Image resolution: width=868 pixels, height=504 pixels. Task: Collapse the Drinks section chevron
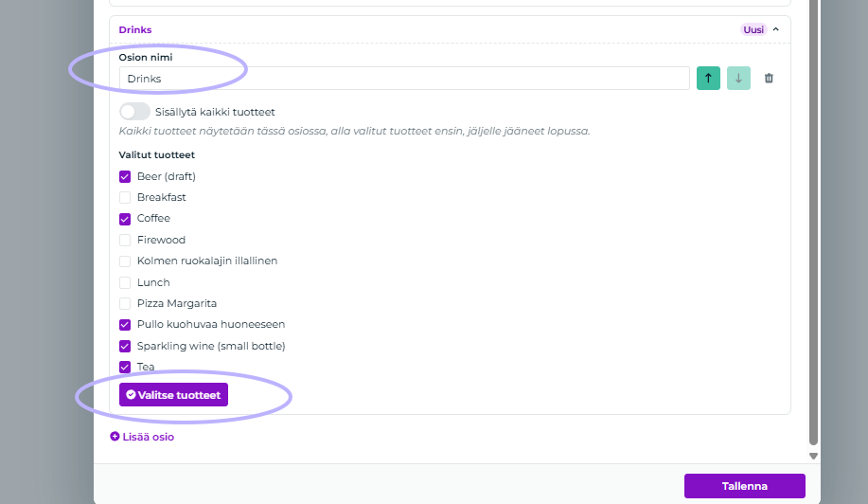775,29
